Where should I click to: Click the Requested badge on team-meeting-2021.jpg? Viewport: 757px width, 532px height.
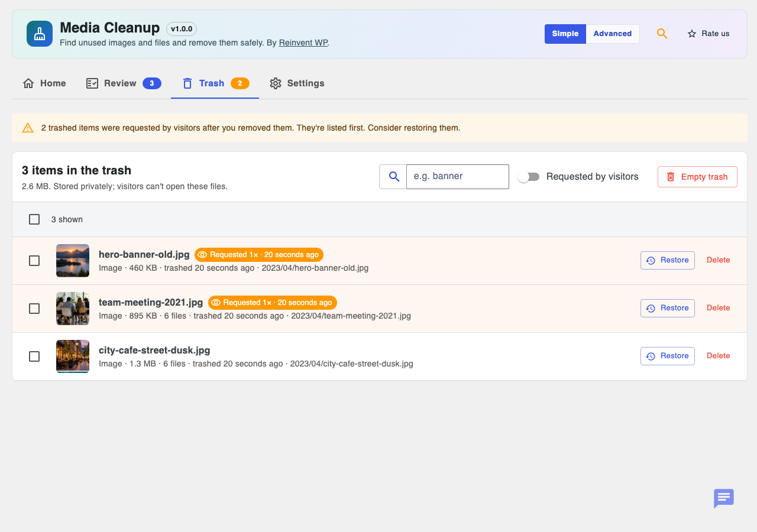pos(273,303)
